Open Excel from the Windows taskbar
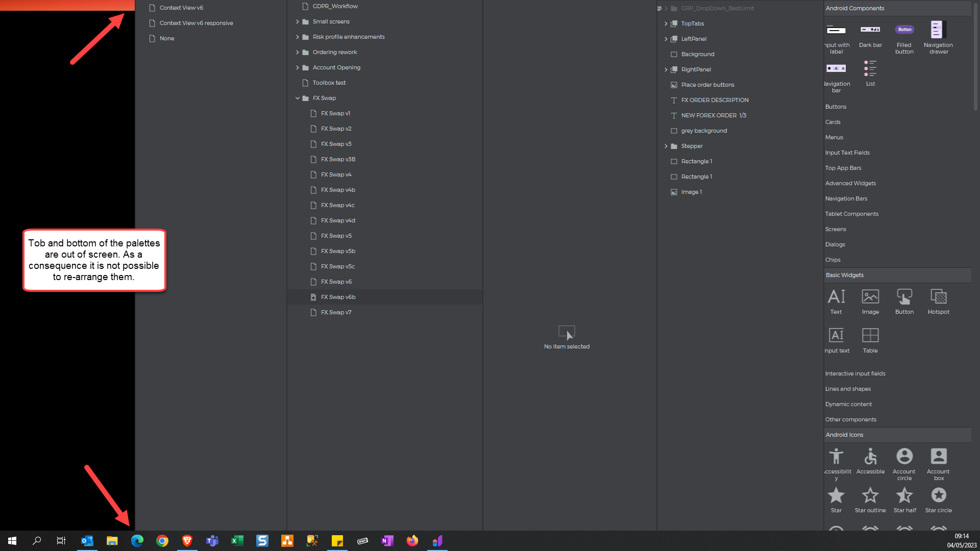Viewport: 980px width, 551px height. [x=237, y=541]
